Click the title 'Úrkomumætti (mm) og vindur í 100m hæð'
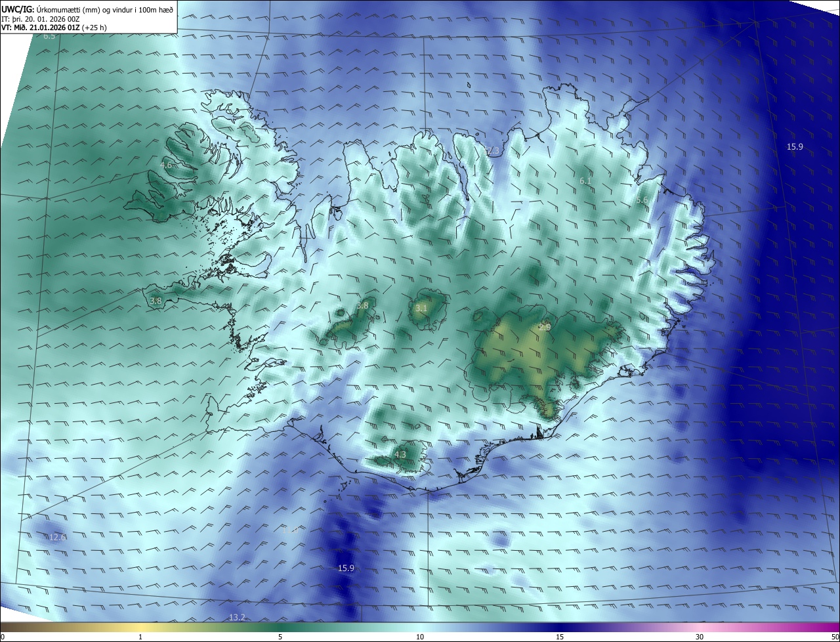840x642 pixels. (105, 9)
